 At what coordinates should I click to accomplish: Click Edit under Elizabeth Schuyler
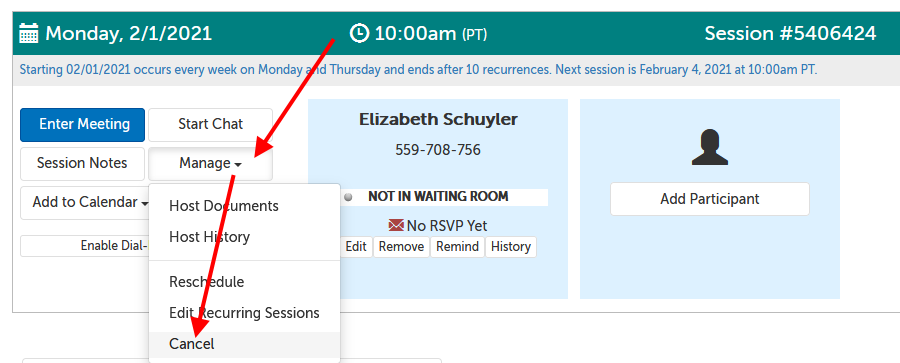356,247
